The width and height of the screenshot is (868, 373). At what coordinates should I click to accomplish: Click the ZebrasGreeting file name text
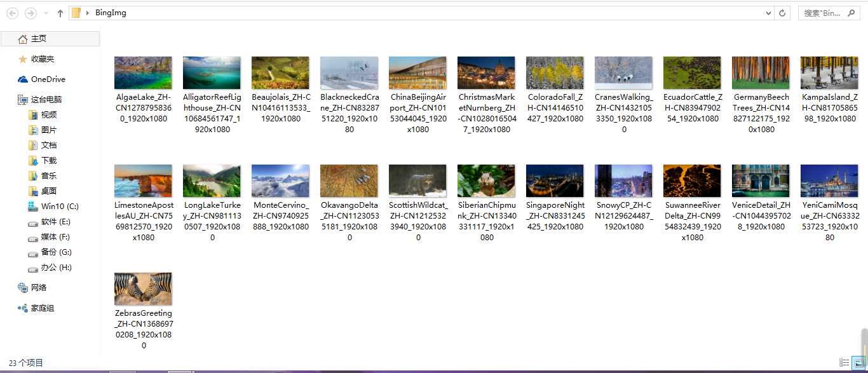[x=144, y=329]
